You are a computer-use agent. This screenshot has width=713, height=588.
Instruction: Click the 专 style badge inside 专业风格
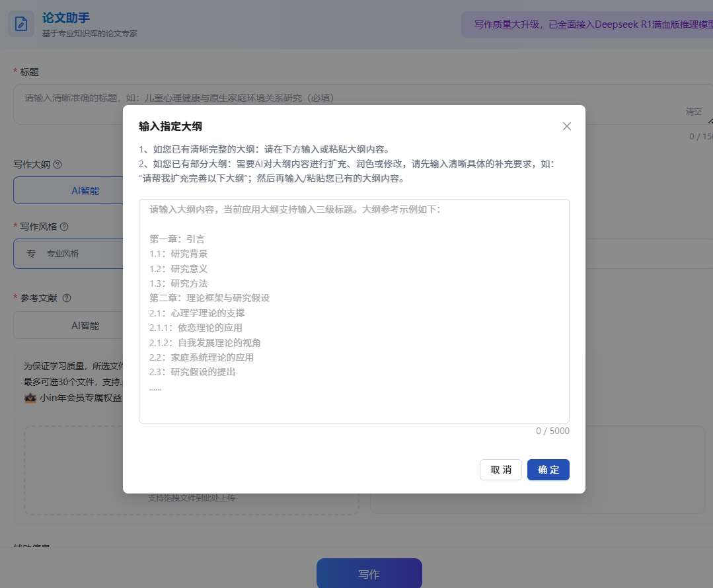click(x=31, y=254)
